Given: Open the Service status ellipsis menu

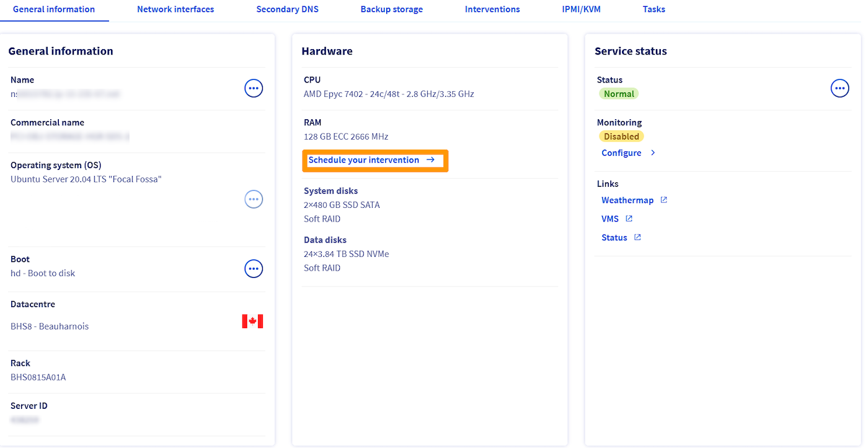Looking at the screenshot, I should click(x=839, y=89).
